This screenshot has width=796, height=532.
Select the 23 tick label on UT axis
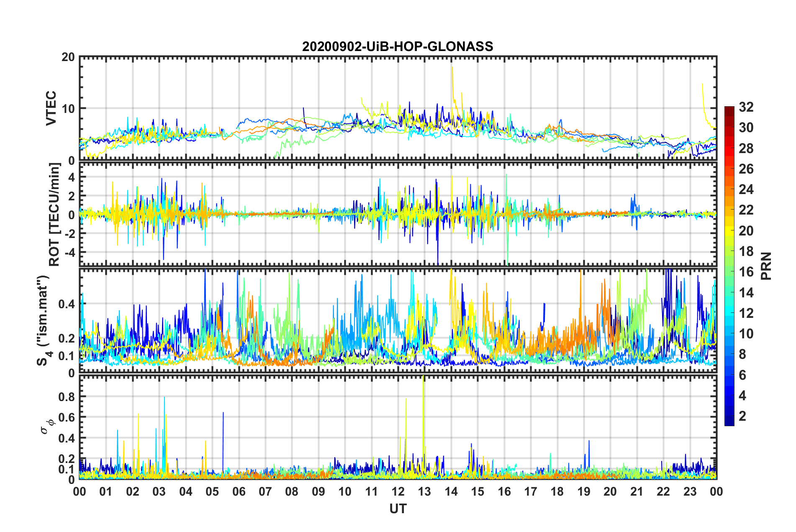point(690,491)
